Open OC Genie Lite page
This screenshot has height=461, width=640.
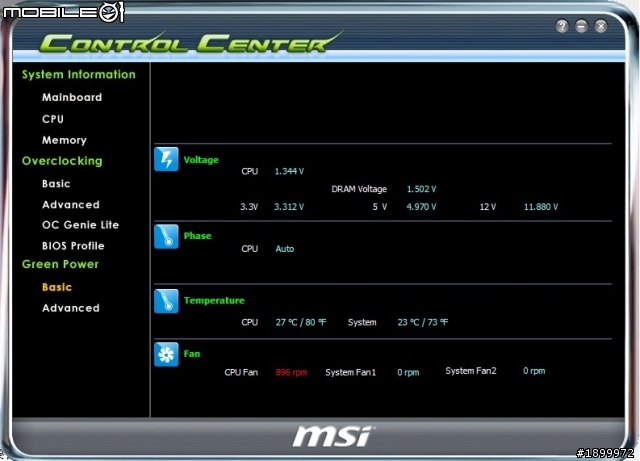click(80, 225)
